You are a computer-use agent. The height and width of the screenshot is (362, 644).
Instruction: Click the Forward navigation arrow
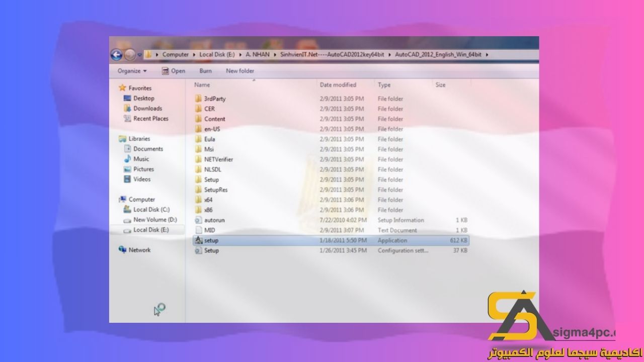click(130, 54)
